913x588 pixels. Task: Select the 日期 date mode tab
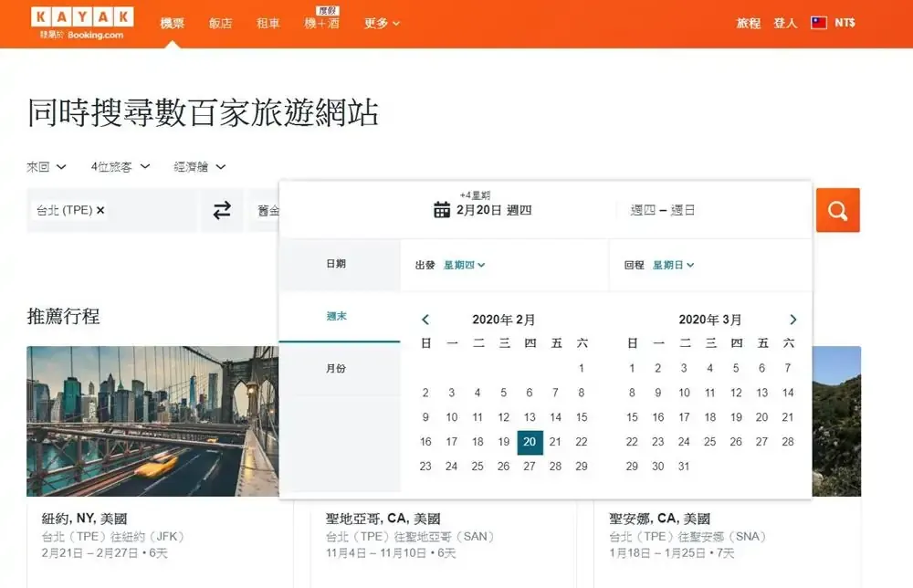coord(336,264)
